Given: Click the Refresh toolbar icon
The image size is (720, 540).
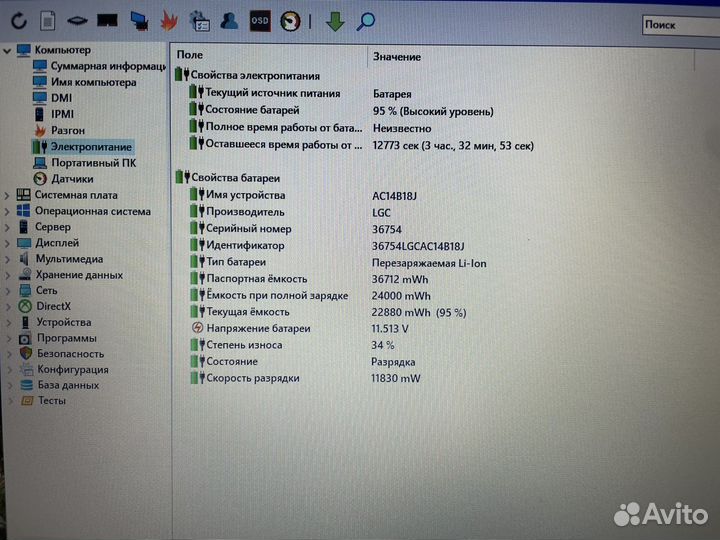Looking at the screenshot, I should click(x=19, y=21).
